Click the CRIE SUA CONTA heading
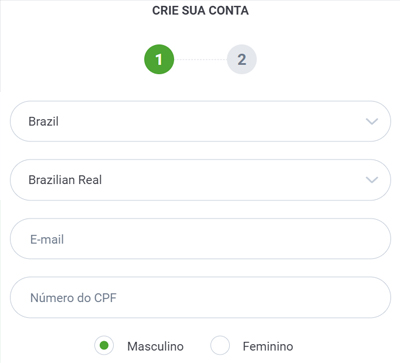The image size is (400, 363). click(200, 11)
